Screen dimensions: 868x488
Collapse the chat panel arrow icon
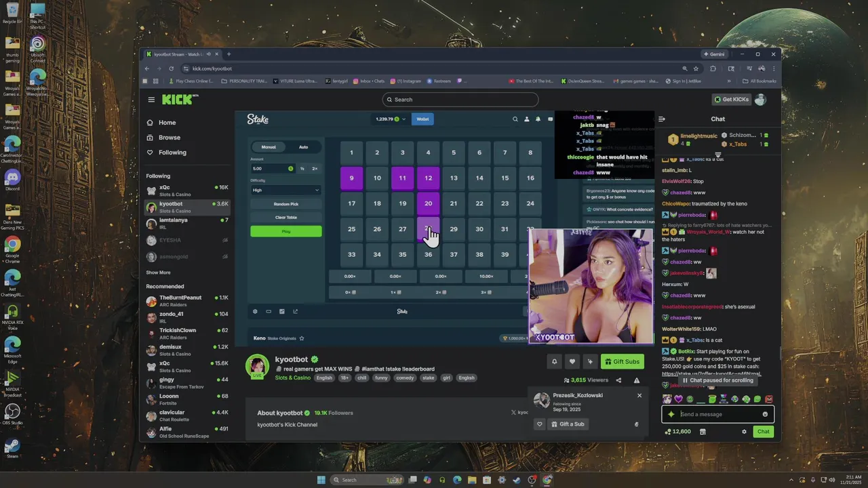tap(662, 119)
